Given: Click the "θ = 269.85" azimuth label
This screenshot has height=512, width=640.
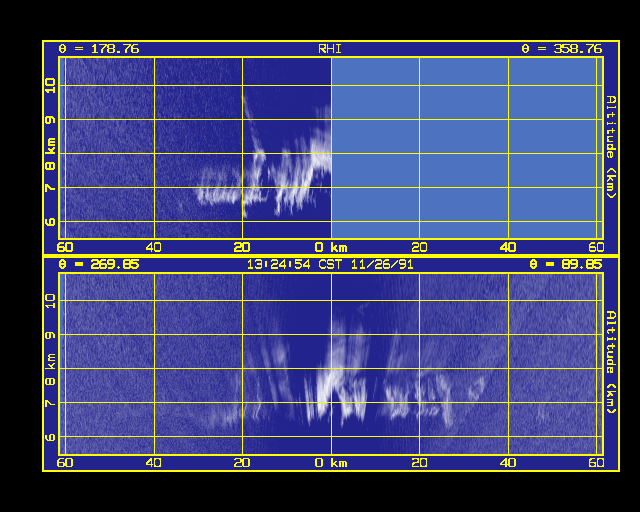Looking at the screenshot, I should coord(99,265).
